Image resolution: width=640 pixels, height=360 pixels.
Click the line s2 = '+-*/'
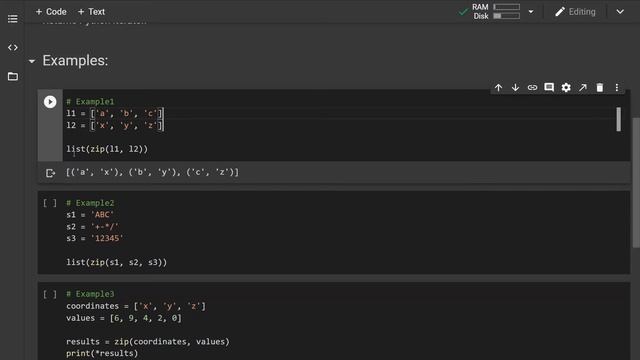click(93, 227)
